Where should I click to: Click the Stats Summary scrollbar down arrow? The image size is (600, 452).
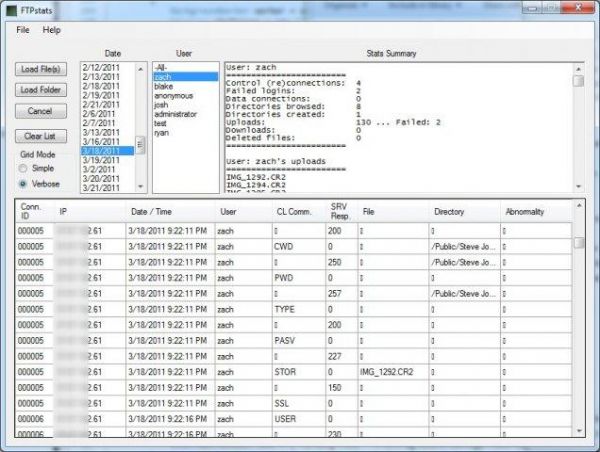point(578,186)
